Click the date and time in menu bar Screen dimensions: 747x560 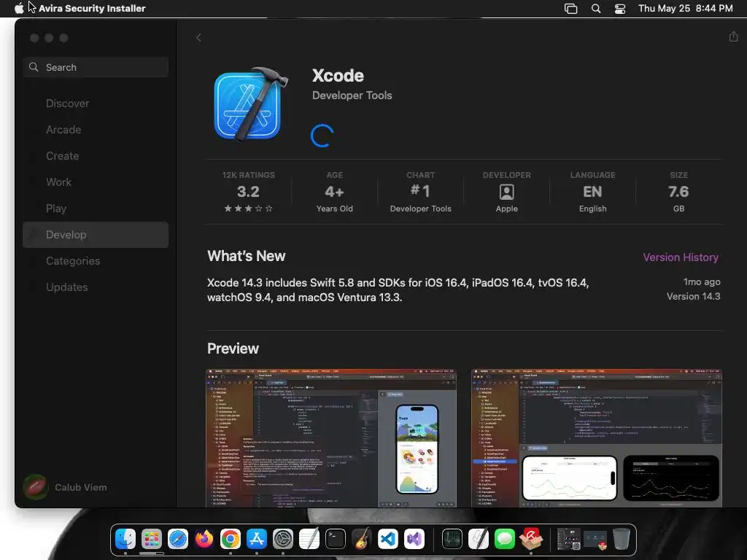pyautogui.click(x=685, y=8)
